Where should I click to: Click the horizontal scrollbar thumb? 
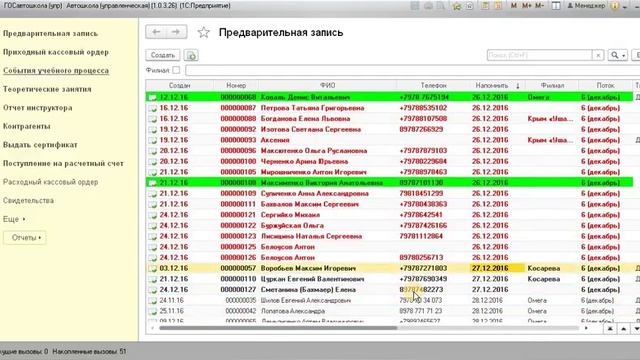point(278,328)
